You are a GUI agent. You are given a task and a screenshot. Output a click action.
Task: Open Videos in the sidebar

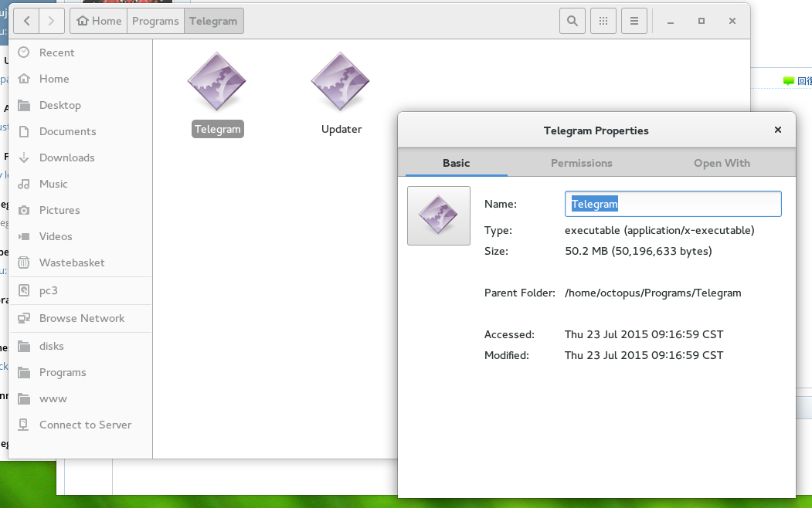pos(80,236)
